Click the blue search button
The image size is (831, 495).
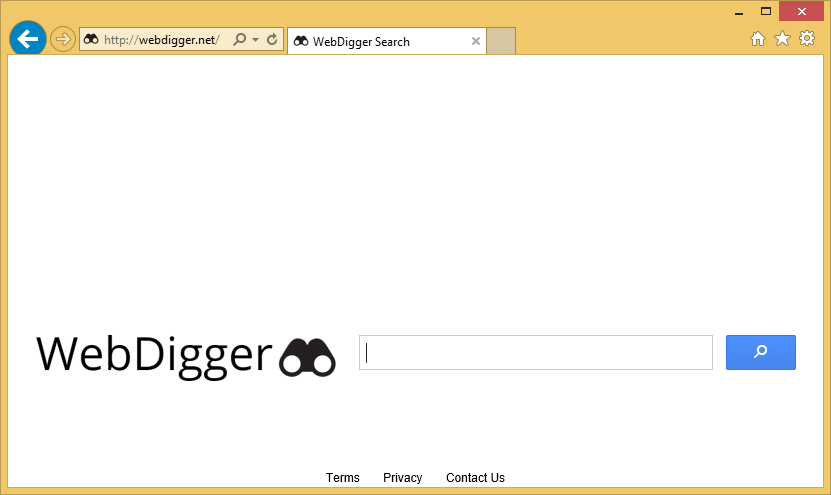pyautogui.click(x=761, y=352)
